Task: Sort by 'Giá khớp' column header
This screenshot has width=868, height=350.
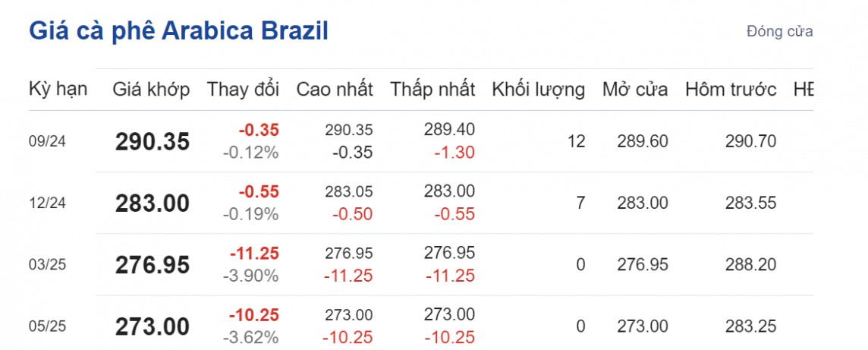Action: 152,90
